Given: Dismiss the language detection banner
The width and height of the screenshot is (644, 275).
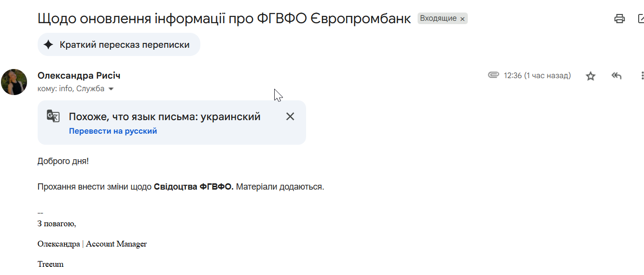Looking at the screenshot, I should pyautogui.click(x=290, y=116).
